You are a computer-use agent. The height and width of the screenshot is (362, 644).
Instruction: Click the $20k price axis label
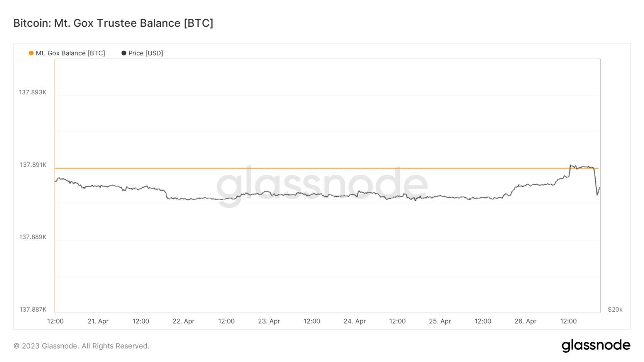point(615,310)
